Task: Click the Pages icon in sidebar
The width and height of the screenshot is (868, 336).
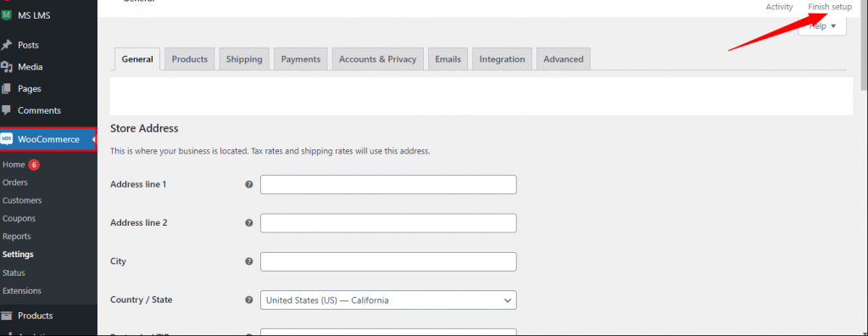Action: pos(7,89)
